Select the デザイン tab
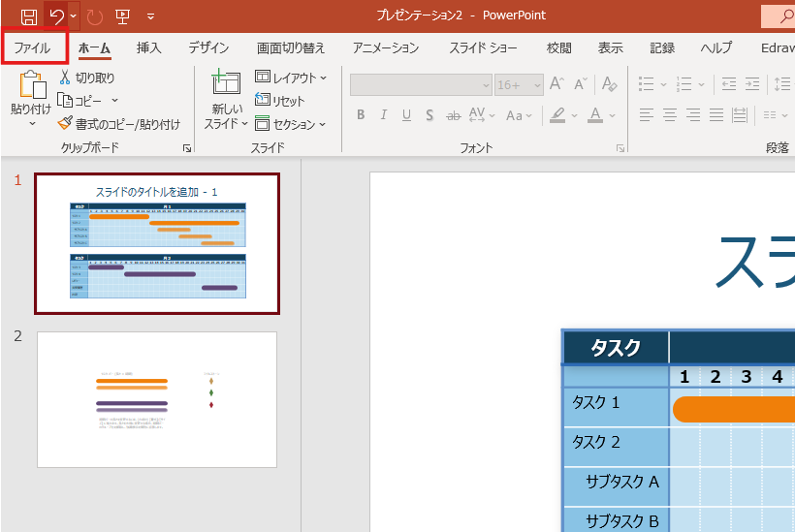The width and height of the screenshot is (795, 532). [208, 48]
